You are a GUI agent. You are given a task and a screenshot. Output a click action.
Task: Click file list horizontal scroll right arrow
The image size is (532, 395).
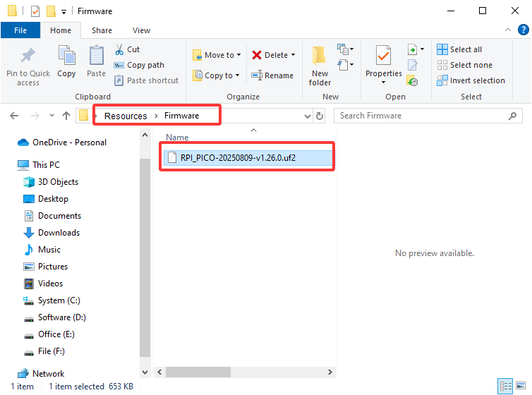pos(330,372)
